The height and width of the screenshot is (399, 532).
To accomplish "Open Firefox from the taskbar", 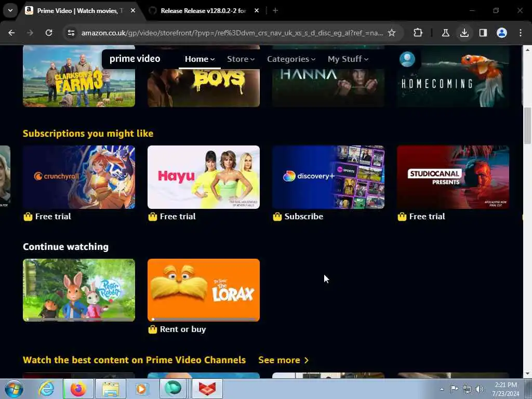I will click(x=78, y=389).
